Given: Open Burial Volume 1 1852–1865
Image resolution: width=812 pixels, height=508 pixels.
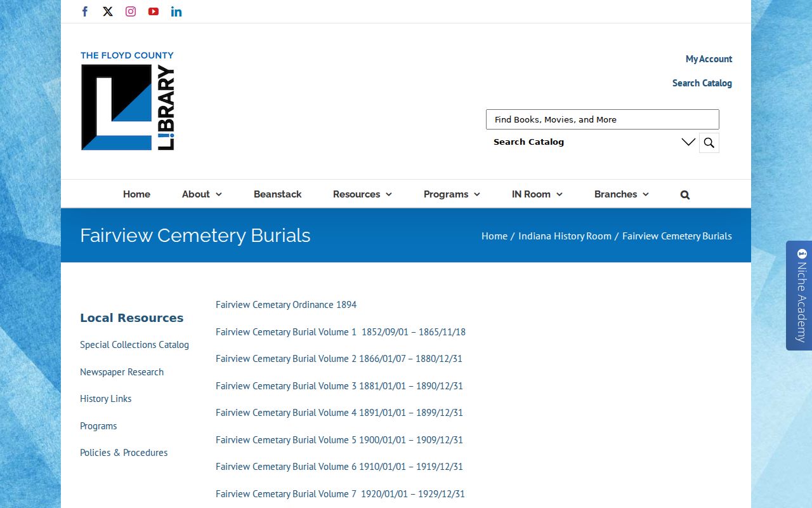Looking at the screenshot, I should [341, 332].
